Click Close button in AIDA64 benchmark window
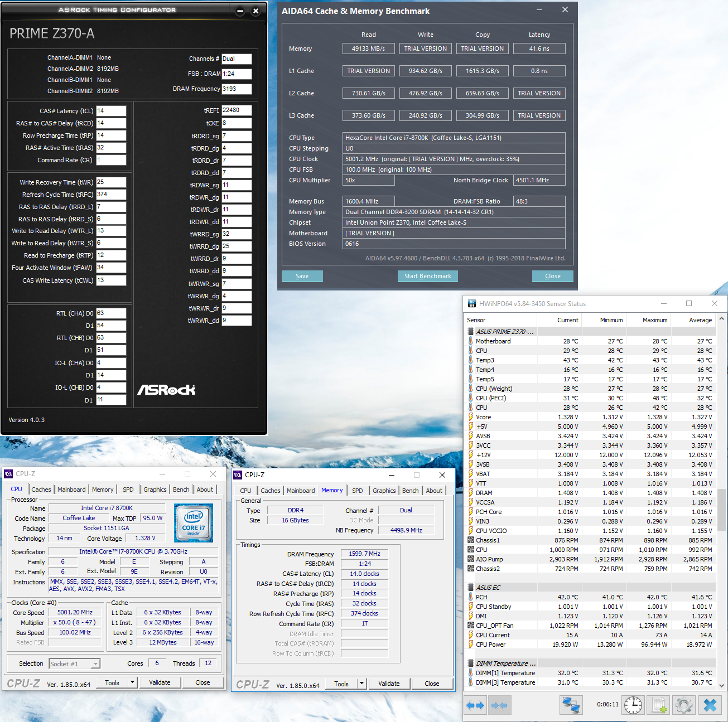The width and height of the screenshot is (728, 722). (x=552, y=276)
